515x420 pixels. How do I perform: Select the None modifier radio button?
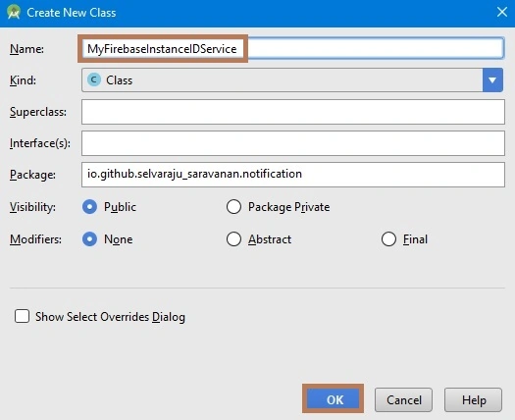tap(89, 239)
